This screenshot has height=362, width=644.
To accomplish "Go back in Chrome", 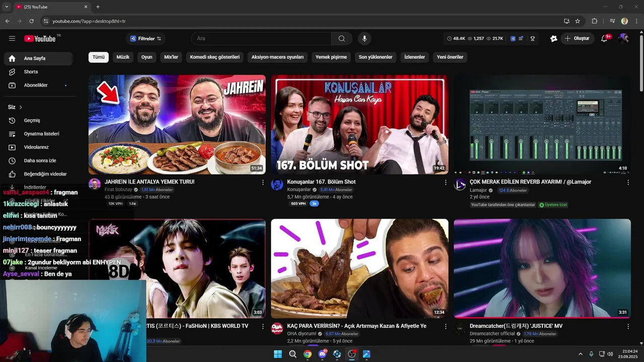I will pyautogui.click(x=8, y=21).
